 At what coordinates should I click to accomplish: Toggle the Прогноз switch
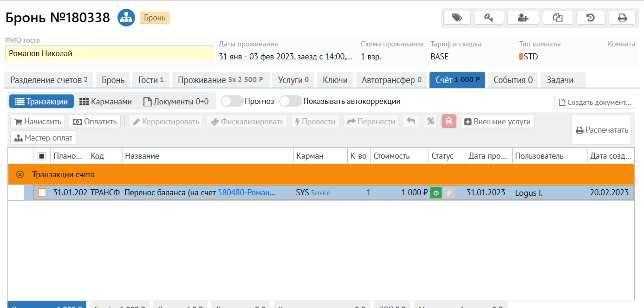pos(232,101)
